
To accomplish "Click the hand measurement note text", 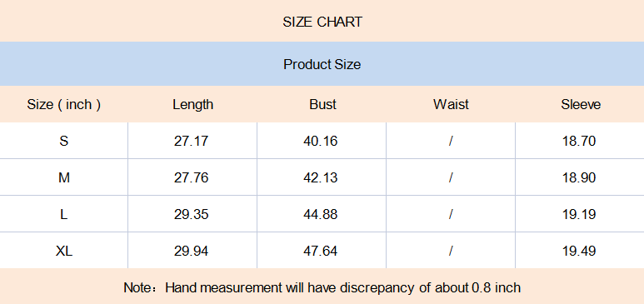I will pos(322,287).
